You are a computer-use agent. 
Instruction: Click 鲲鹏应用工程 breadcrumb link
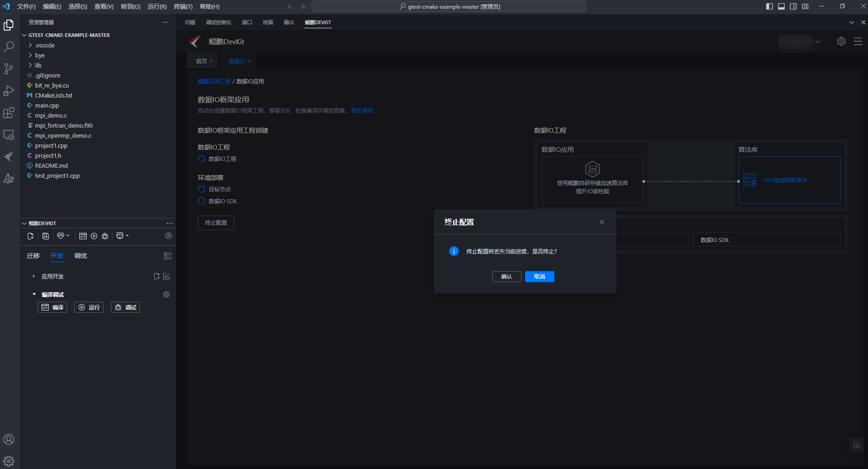click(x=214, y=82)
